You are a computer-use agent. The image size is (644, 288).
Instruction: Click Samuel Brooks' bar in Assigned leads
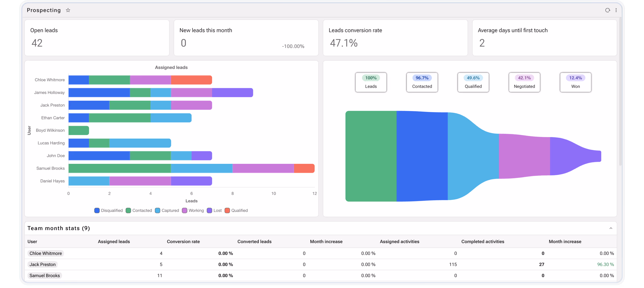pos(175,168)
